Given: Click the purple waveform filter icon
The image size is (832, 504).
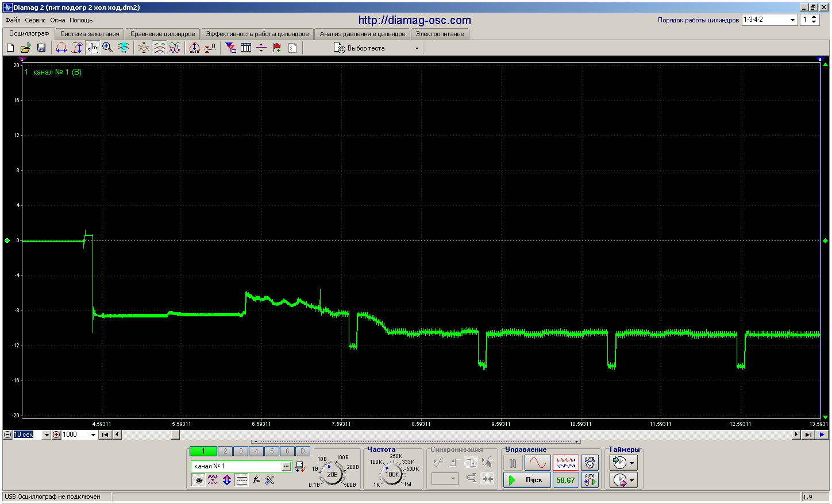Looking at the screenshot, I should pos(213,480).
